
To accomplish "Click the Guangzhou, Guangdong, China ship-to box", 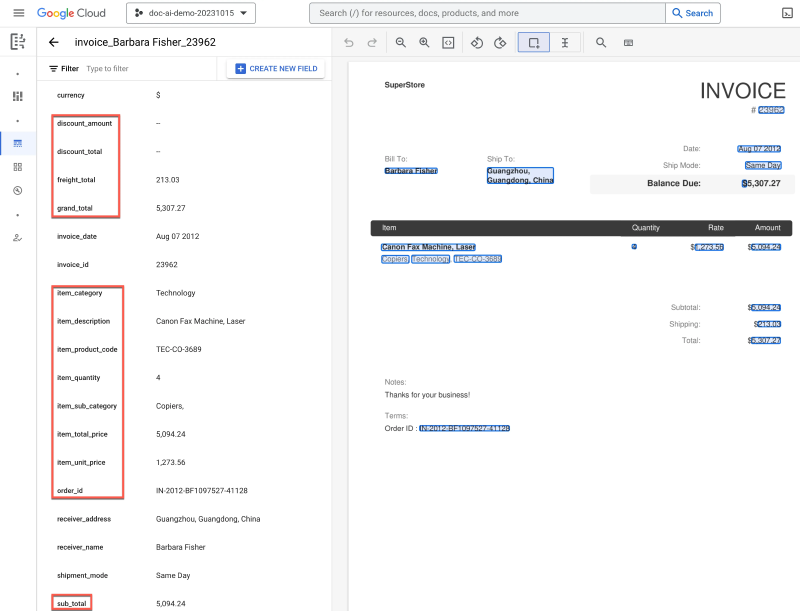I will click(520, 175).
